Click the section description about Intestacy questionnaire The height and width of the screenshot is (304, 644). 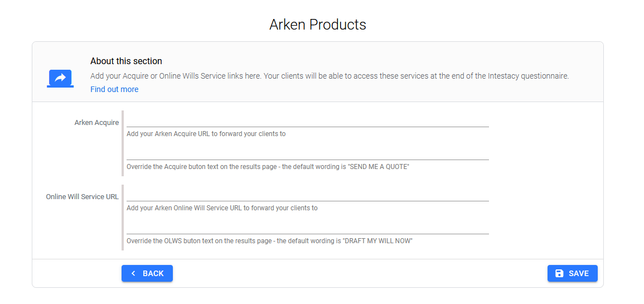(330, 76)
